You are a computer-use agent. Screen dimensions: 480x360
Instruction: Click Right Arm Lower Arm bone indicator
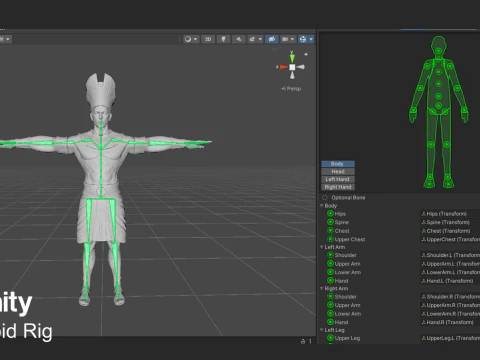coord(330,314)
